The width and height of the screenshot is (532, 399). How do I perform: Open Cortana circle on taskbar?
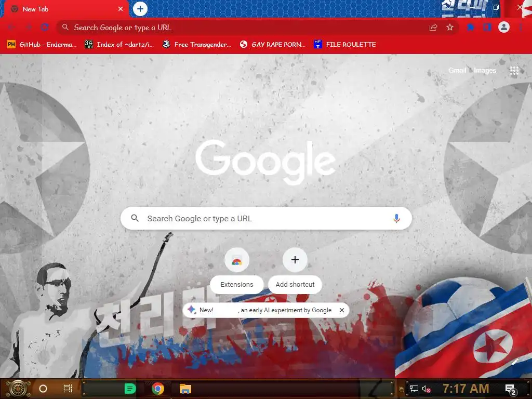click(x=43, y=389)
